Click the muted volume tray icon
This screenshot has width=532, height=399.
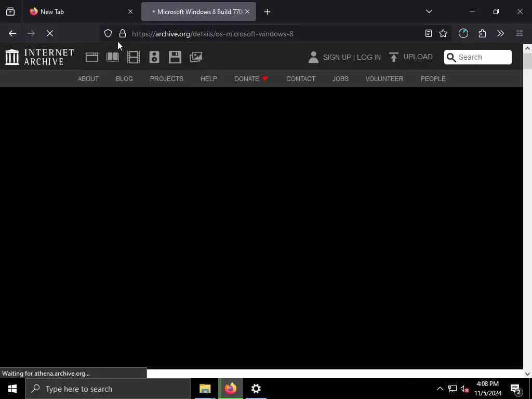click(x=464, y=389)
